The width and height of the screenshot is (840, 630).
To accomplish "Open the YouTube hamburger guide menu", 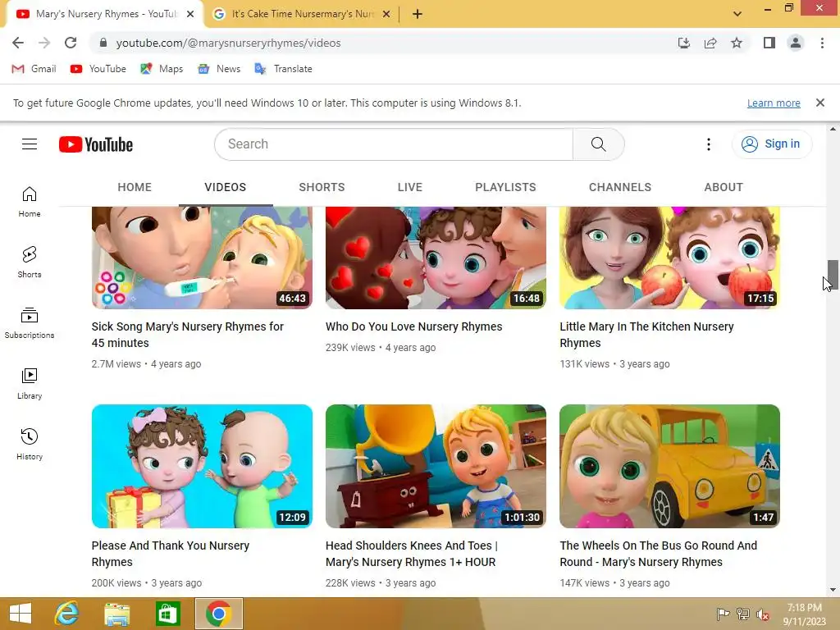I will coord(30,144).
